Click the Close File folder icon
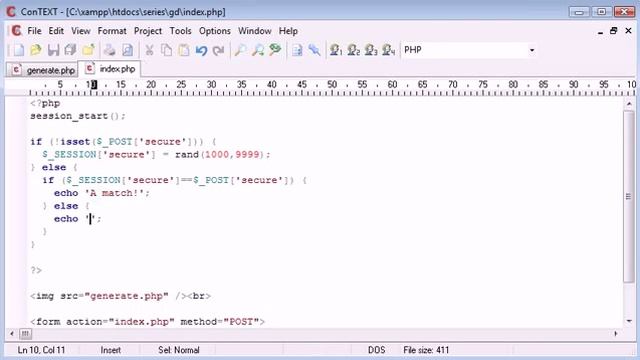Image resolution: width=640 pixels, height=360 pixels. tap(88, 50)
